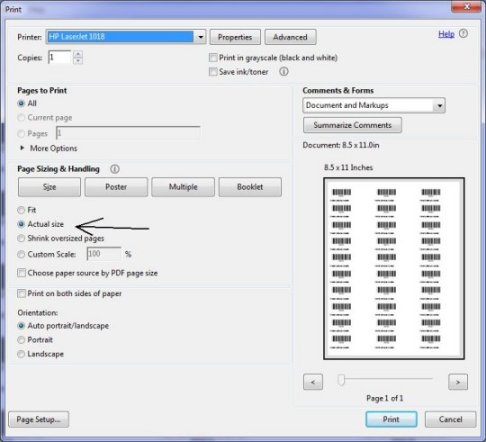This screenshot has height=442, width=486.
Task: Click the Custom Scale percent field
Action: pos(104,254)
